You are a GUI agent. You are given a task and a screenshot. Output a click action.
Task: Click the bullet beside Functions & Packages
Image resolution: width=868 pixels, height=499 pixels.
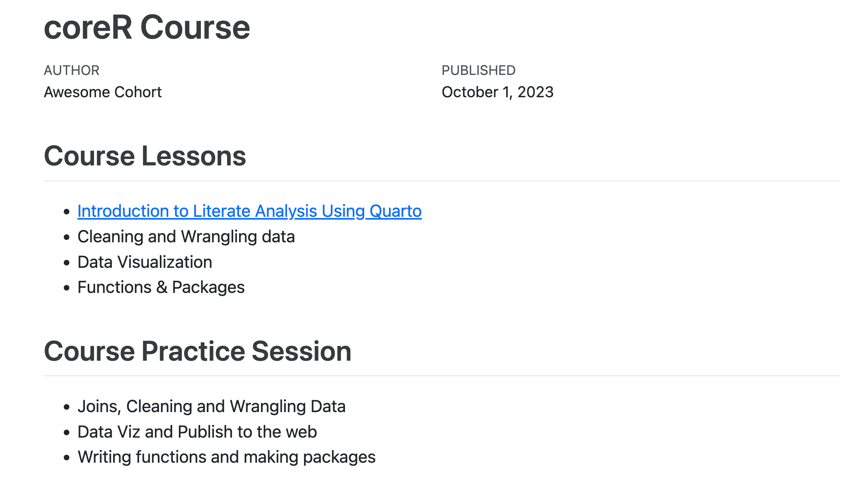click(x=67, y=288)
